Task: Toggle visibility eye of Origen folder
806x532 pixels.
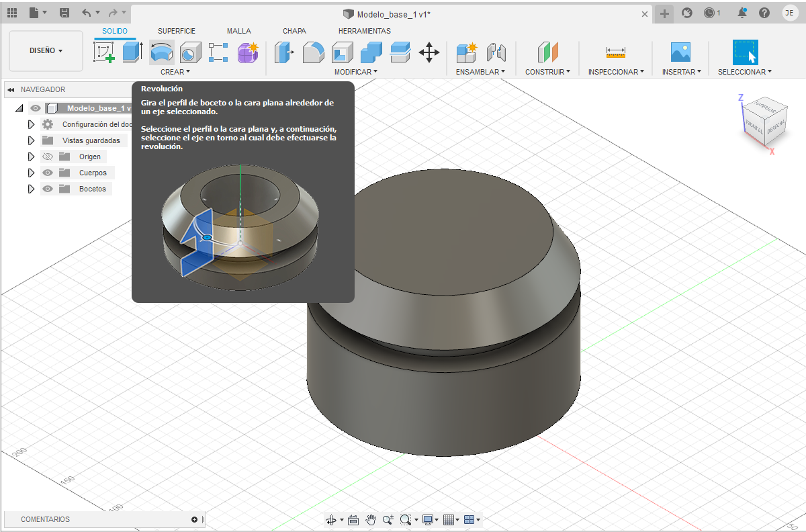Action: point(48,157)
